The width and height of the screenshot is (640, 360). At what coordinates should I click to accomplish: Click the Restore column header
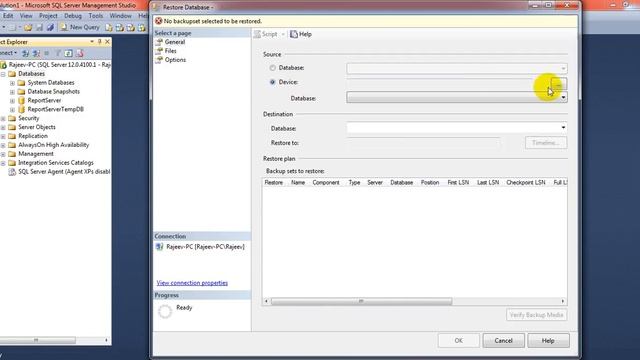pyautogui.click(x=273, y=182)
